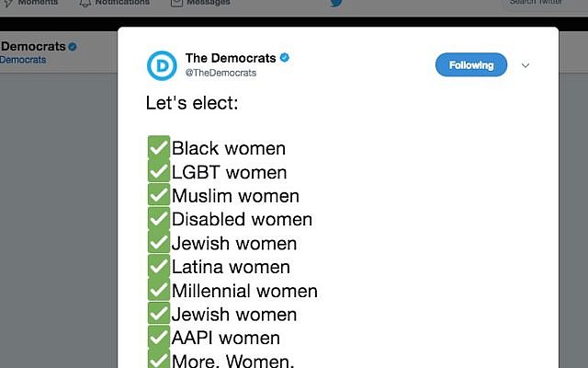
Task: Click the checkmark next to Latina women
Action: [159, 266]
